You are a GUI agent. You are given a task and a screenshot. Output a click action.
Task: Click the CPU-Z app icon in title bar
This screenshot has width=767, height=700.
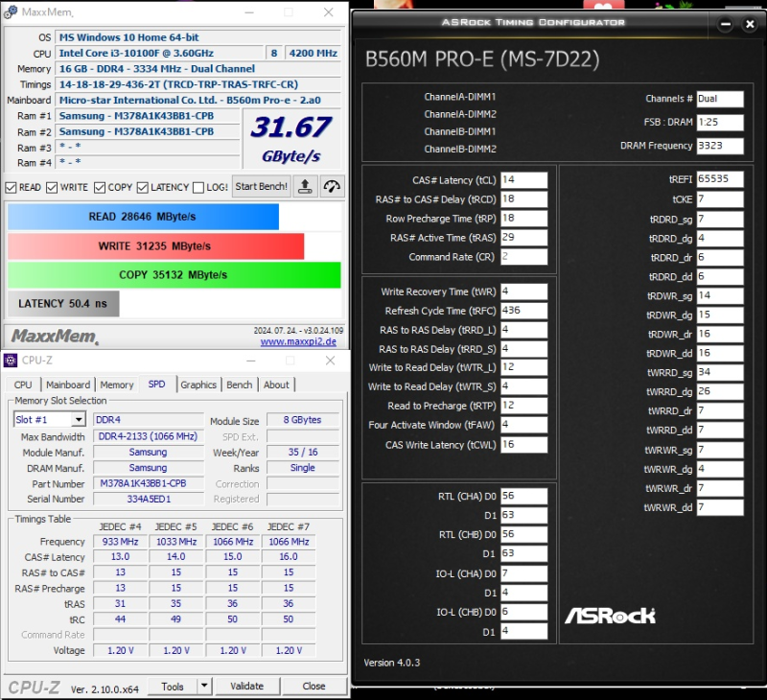point(11,361)
